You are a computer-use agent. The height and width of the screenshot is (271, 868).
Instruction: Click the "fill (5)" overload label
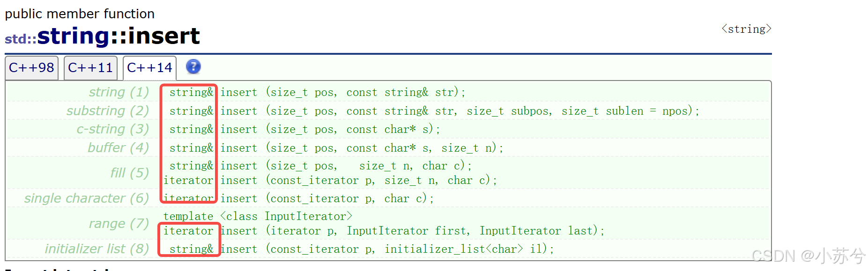click(x=129, y=173)
